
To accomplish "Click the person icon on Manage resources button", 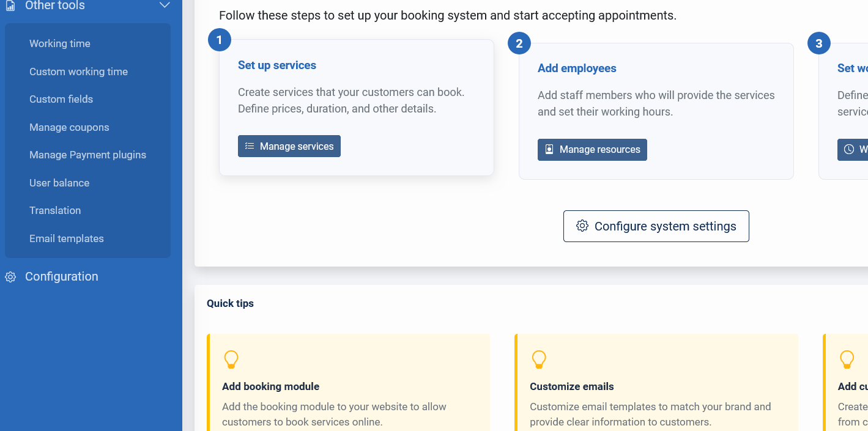I will point(549,149).
